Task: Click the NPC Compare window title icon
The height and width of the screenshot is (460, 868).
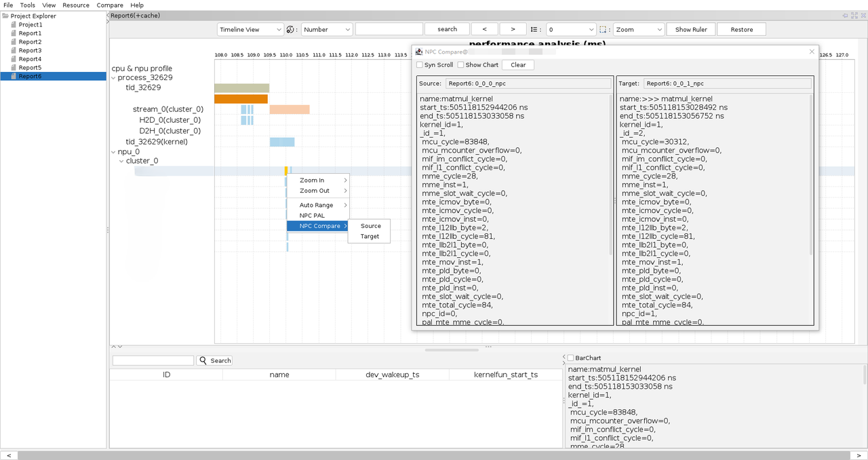Action: 419,52
